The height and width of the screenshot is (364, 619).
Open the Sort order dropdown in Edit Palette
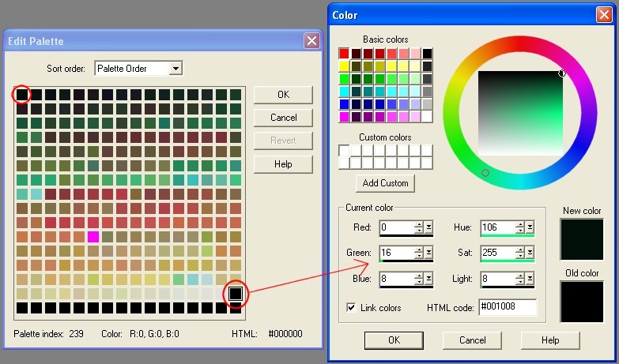176,68
